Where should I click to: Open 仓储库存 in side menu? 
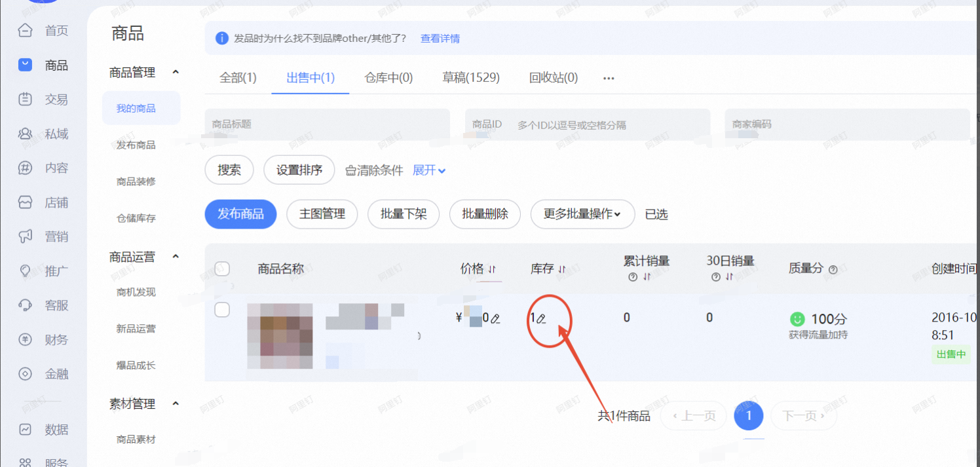click(136, 218)
